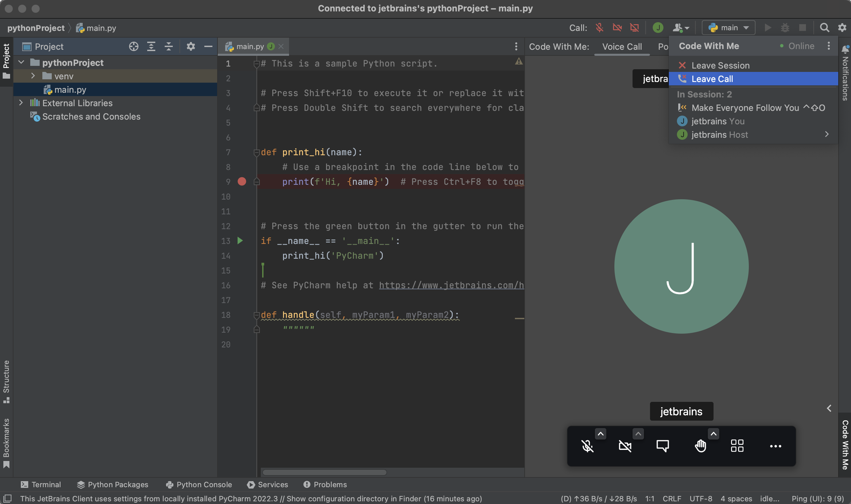The width and height of the screenshot is (851, 504).
Task: Expand the venv folder in Project tree
Action: [33, 76]
